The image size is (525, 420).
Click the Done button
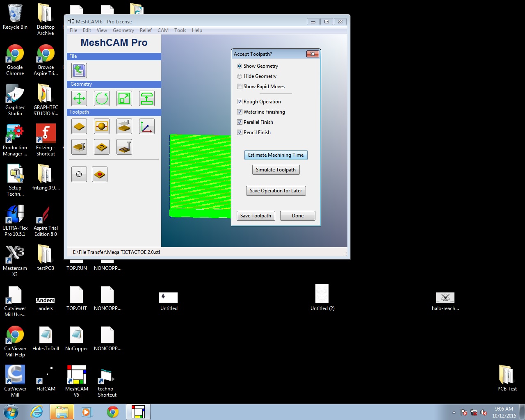pos(298,216)
